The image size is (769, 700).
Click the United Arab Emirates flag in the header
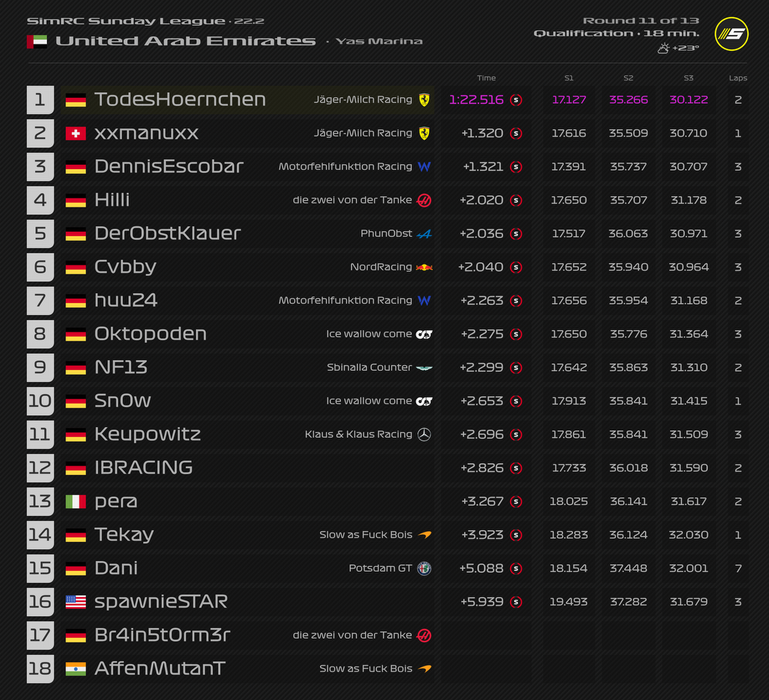click(x=37, y=41)
